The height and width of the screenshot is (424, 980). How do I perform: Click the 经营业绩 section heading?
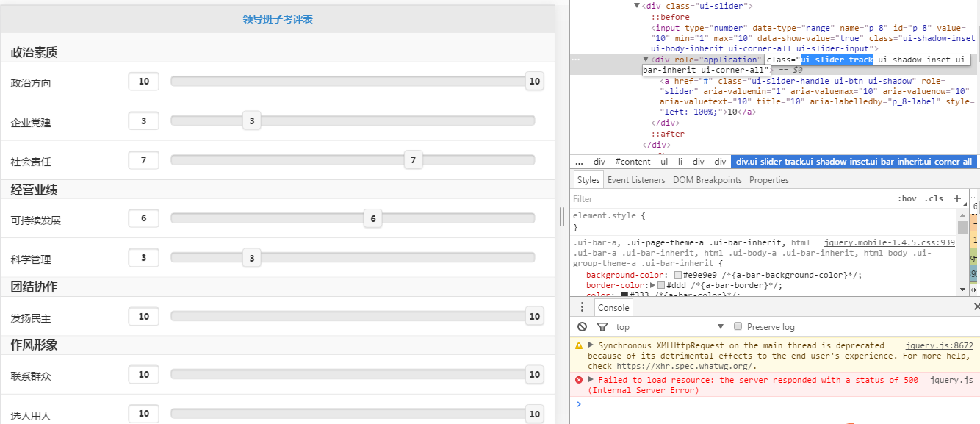pyautogui.click(x=34, y=190)
